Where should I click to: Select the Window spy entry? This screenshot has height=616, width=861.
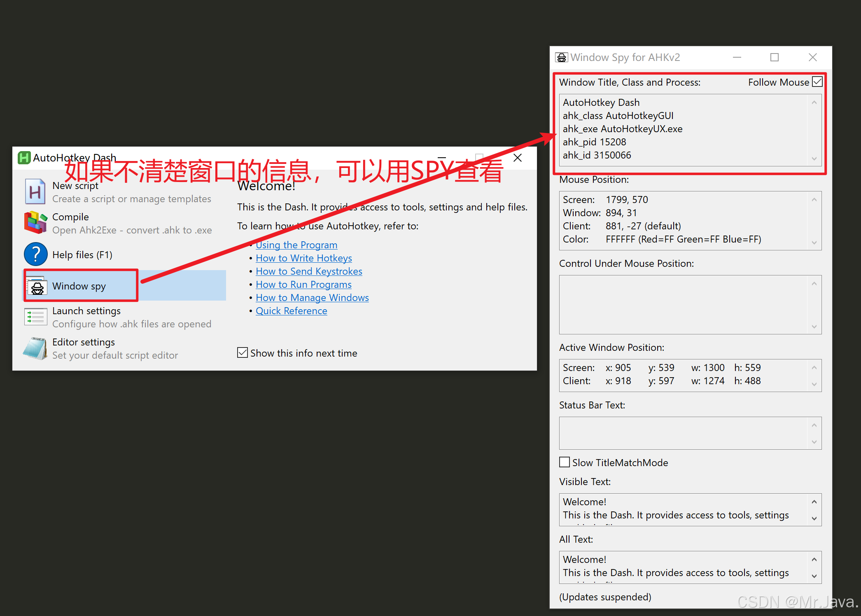click(124, 286)
